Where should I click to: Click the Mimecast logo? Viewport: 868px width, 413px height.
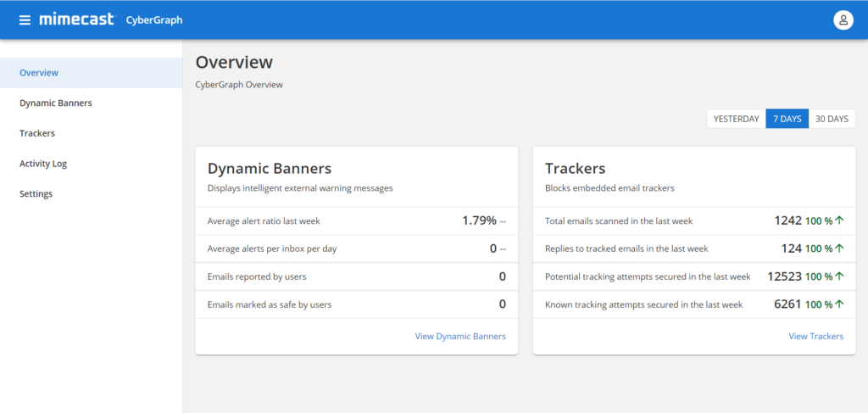76,20
